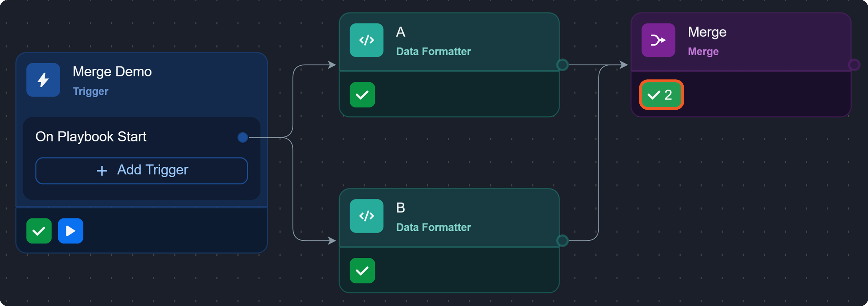Image resolution: width=868 pixels, height=306 pixels.
Task: Click the purple Merge node icon
Action: click(658, 40)
